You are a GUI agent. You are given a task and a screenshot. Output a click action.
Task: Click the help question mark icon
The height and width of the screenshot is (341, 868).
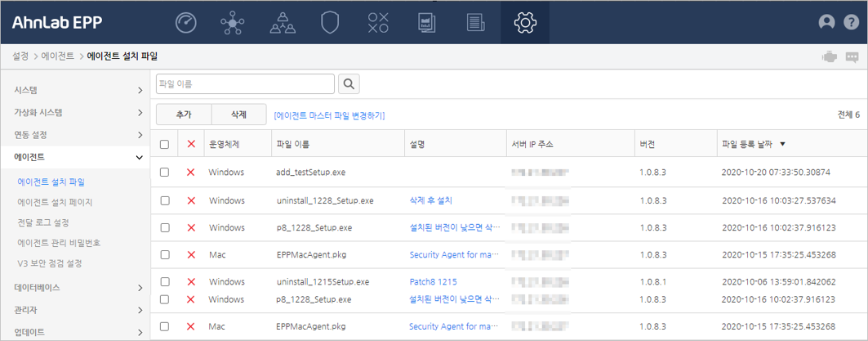point(851,23)
